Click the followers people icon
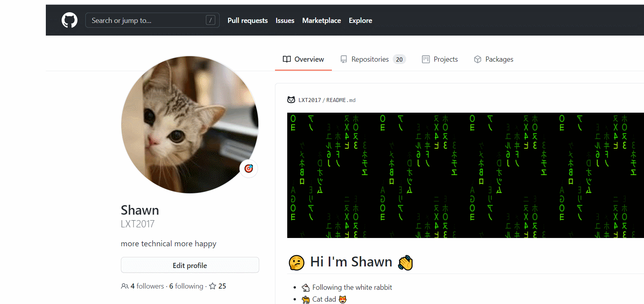Image resolution: width=644 pixels, height=304 pixels. point(124,286)
